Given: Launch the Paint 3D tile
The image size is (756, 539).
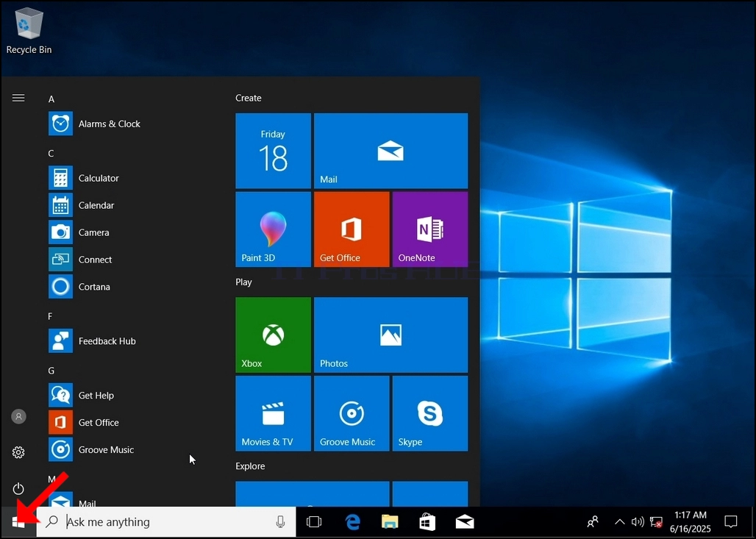Looking at the screenshot, I should tap(273, 229).
